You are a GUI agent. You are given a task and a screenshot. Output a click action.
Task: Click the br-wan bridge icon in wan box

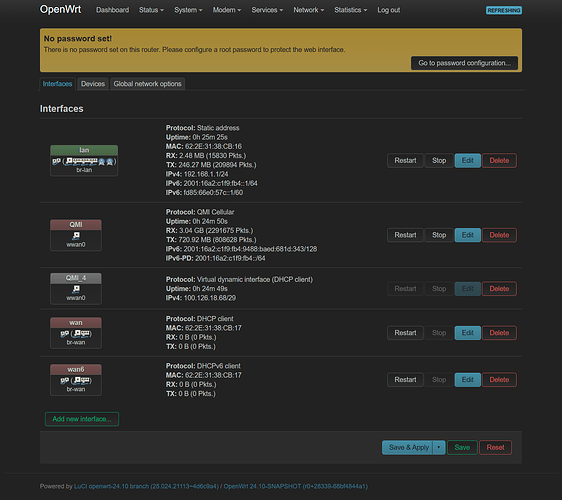click(65, 334)
